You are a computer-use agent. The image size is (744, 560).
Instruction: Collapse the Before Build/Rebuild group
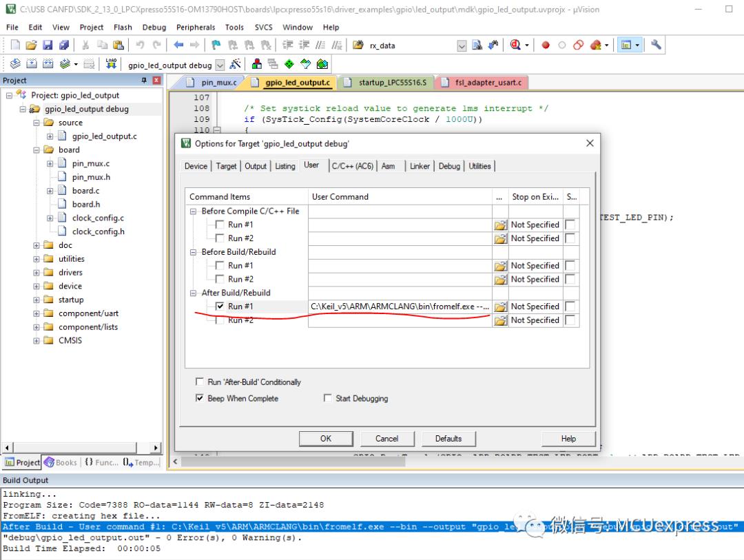coord(193,252)
